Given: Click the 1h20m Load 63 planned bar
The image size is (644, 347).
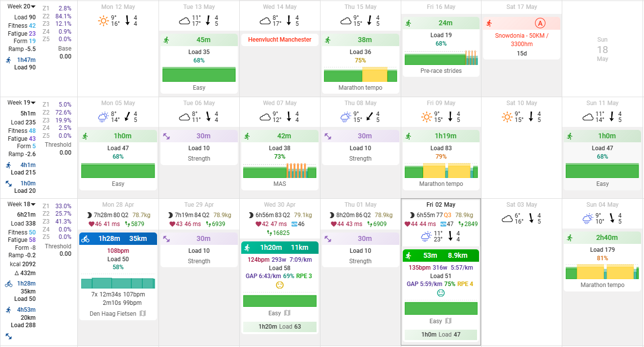Looking at the screenshot, I should coord(279,327).
